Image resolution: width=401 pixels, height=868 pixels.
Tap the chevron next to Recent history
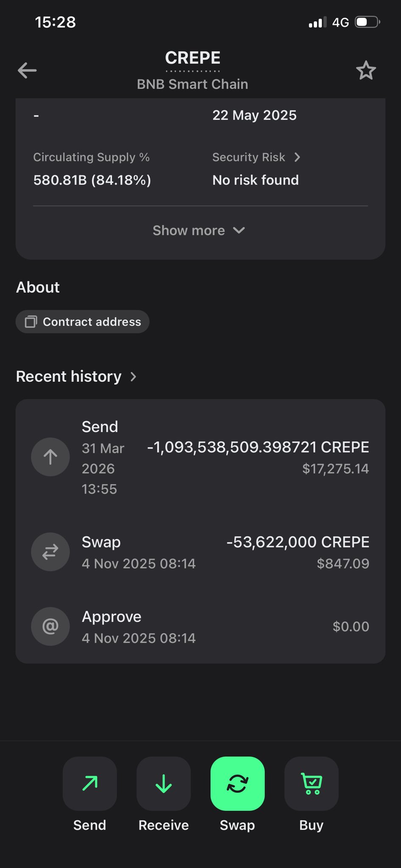click(134, 376)
